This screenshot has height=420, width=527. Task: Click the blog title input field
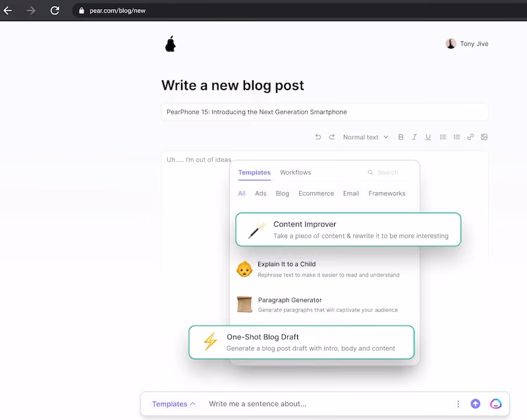tap(325, 112)
